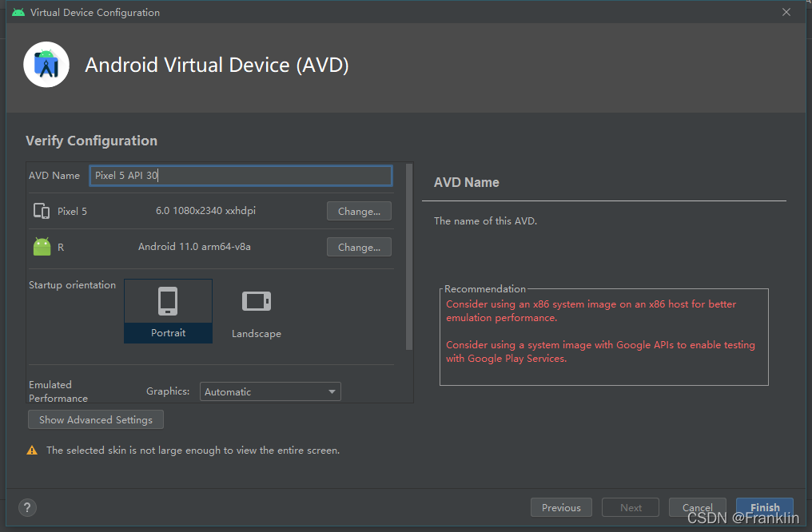Change the Android 11.0 system image
This screenshot has height=532, width=812.
[359, 247]
